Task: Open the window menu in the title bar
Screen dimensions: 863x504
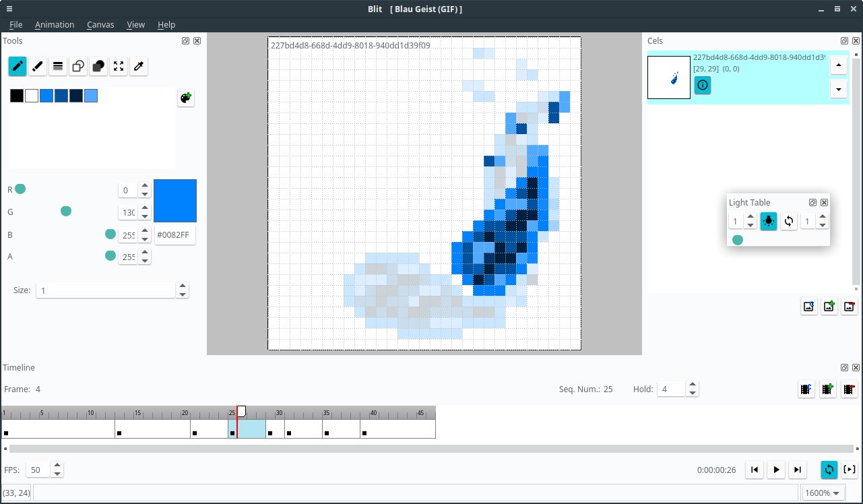Action: click(x=9, y=9)
